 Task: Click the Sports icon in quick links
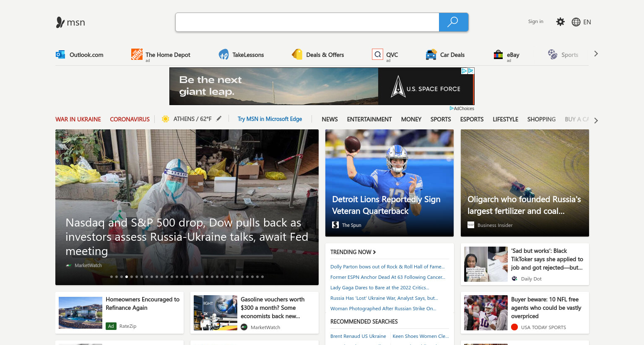[553, 54]
